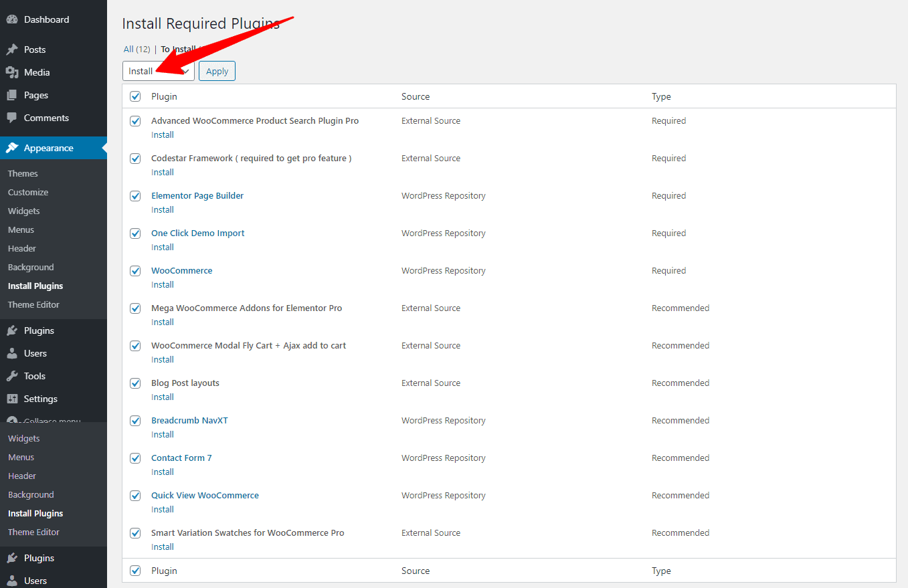
Task: Open Themes in the Appearance submenu
Action: click(23, 173)
